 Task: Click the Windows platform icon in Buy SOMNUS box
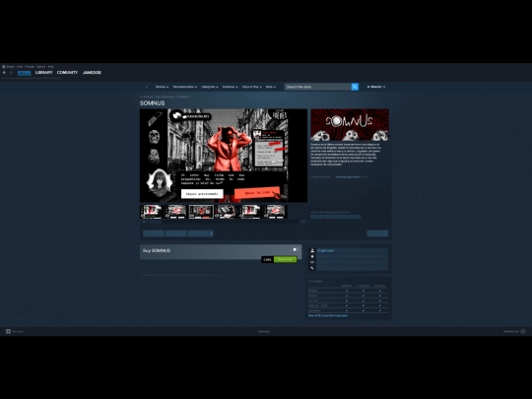[295, 249]
